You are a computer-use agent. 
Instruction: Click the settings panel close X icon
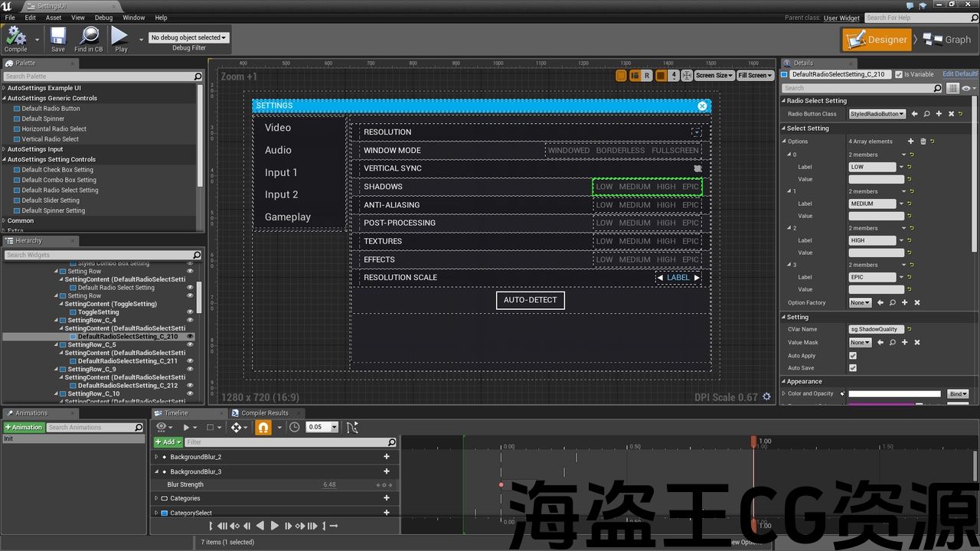702,106
